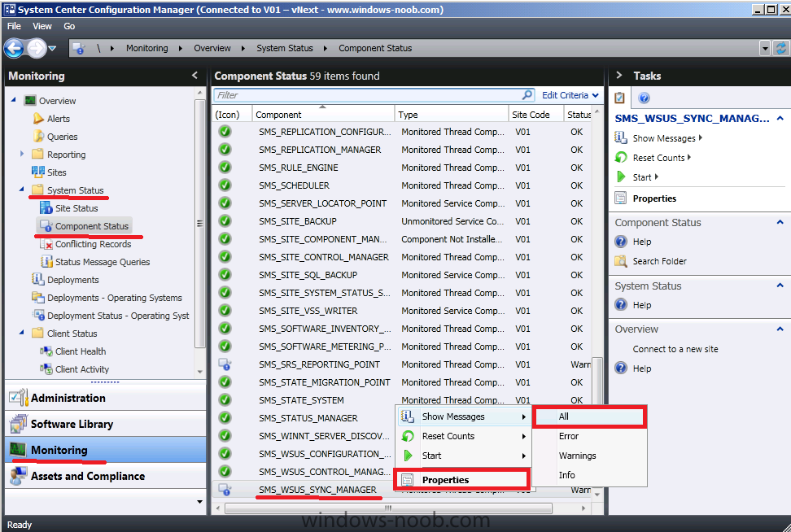Select Deployments - Operating Systems tree item
The height and width of the screenshot is (532, 791).
pos(115,298)
